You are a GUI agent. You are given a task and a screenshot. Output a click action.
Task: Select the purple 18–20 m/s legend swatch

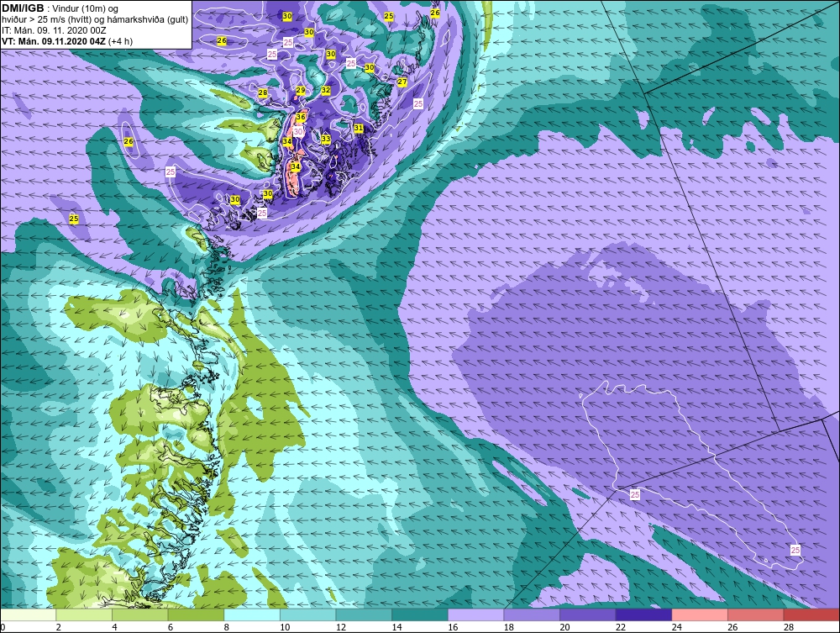pos(532,615)
